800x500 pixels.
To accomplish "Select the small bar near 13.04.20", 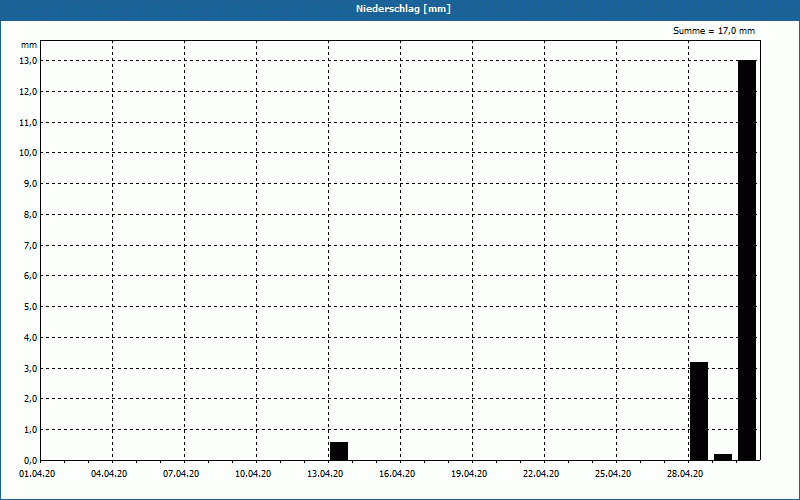I will tap(339, 451).
